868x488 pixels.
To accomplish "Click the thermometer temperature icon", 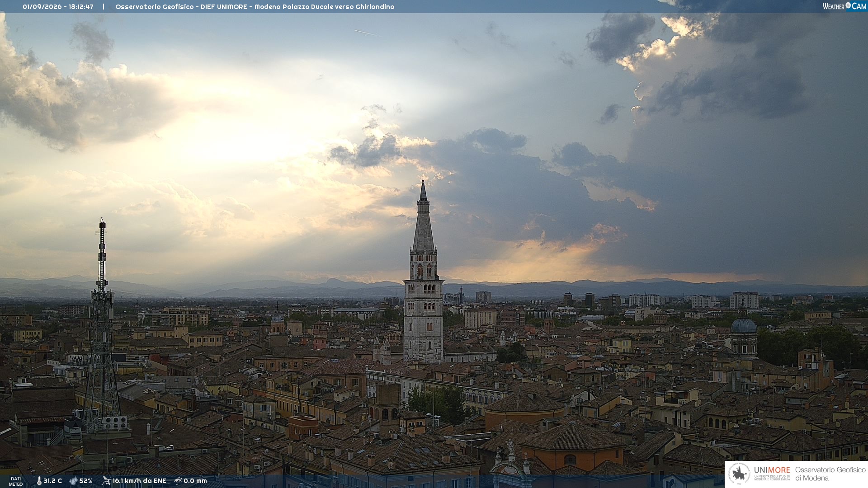I will coord(39,481).
